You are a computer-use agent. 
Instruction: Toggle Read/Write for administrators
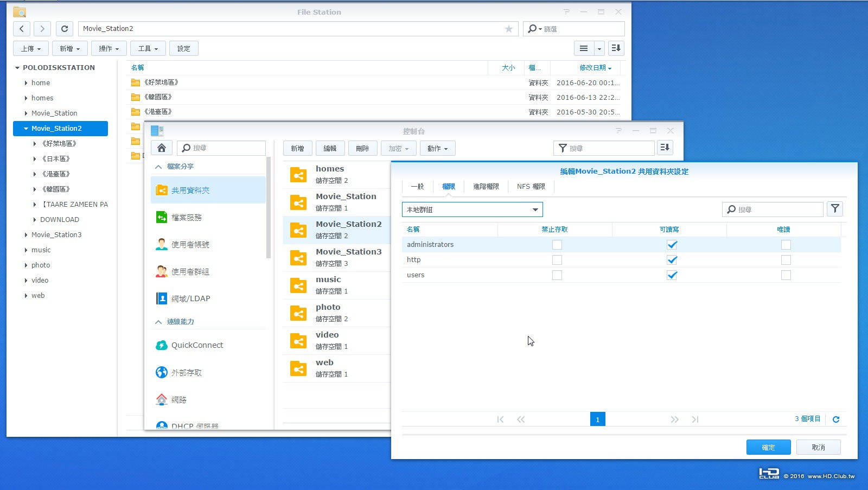tap(672, 245)
